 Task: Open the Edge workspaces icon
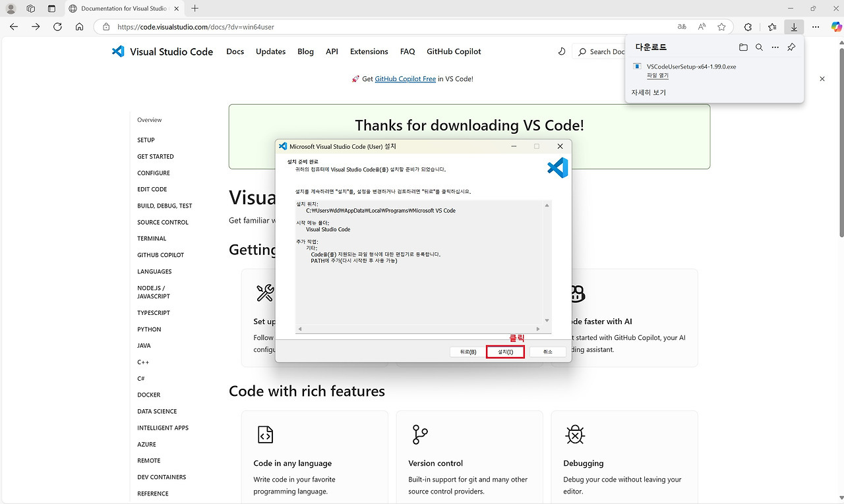point(31,9)
